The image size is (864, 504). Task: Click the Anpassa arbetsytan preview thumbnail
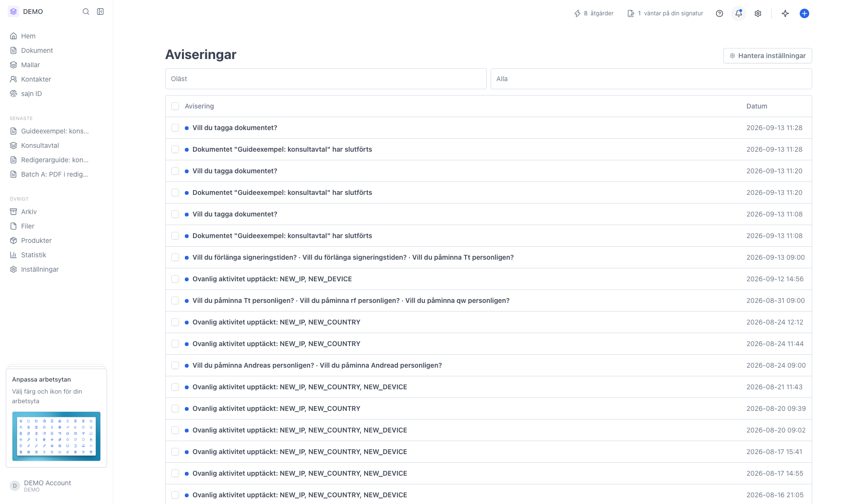(56, 436)
